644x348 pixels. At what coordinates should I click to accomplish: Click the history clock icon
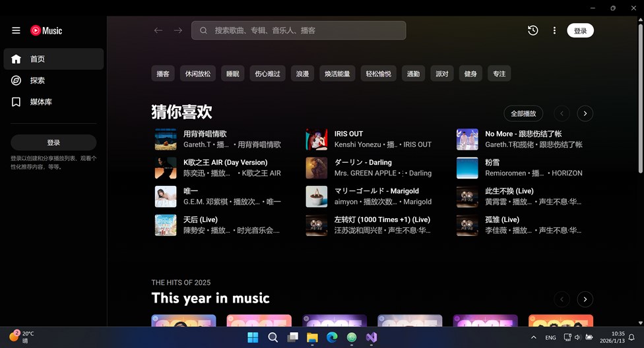click(532, 30)
